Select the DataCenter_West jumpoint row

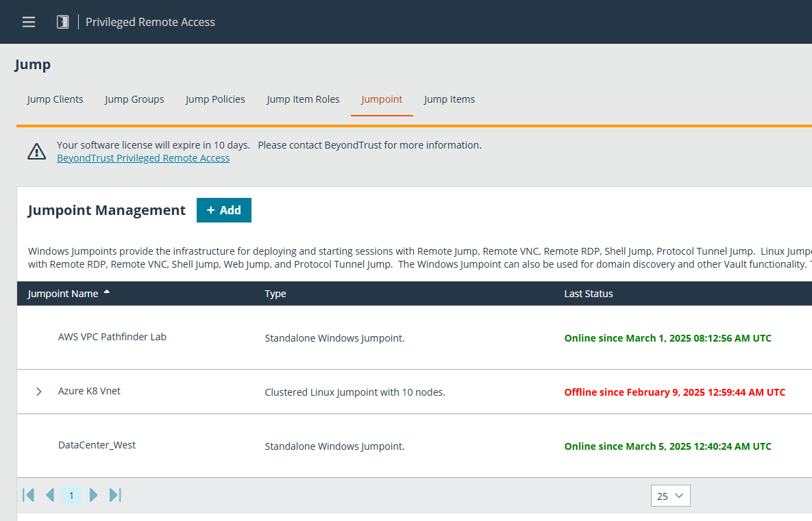point(97,445)
